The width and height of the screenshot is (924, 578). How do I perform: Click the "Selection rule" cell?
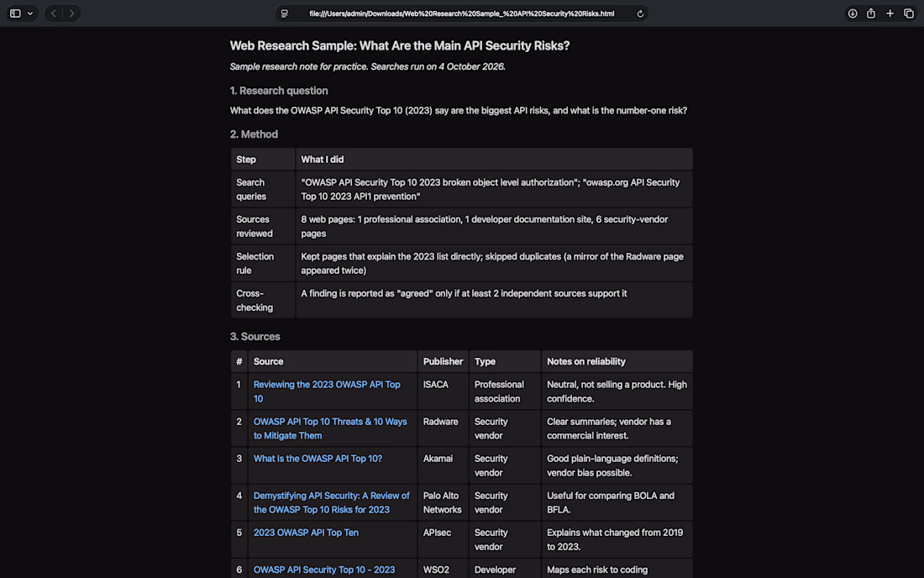263,263
